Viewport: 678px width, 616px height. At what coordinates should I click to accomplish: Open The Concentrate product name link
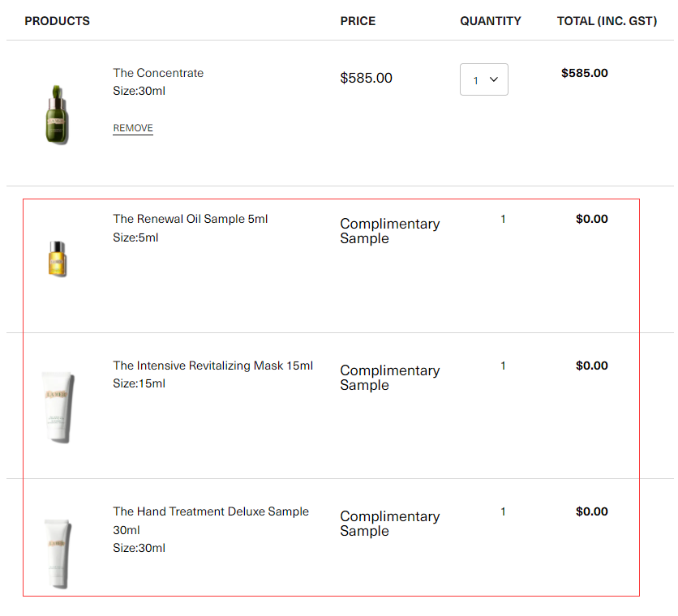click(x=158, y=73)
